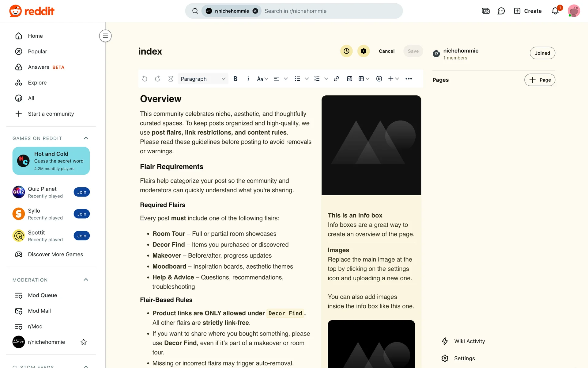This screenshot has width=588, height=368.
Task: Add a new wiki Page
Action: pyautogui.click(x=540, y=80)
